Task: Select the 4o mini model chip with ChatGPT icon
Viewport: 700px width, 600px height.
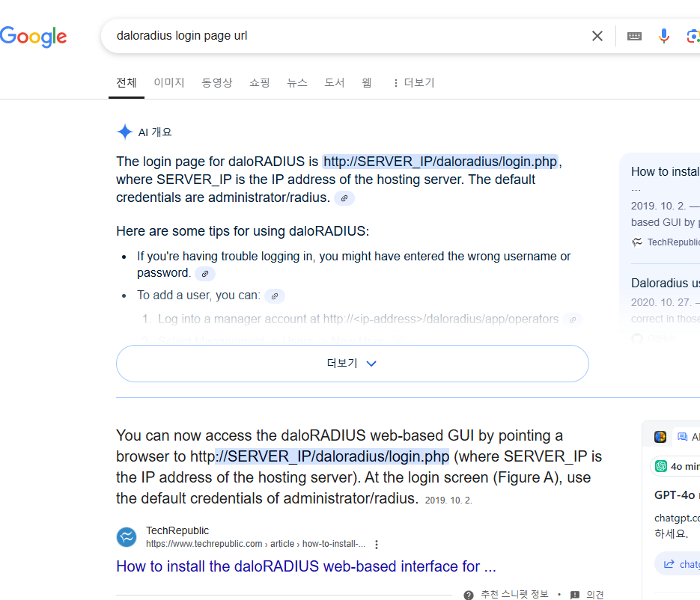Action: (675, 466)
